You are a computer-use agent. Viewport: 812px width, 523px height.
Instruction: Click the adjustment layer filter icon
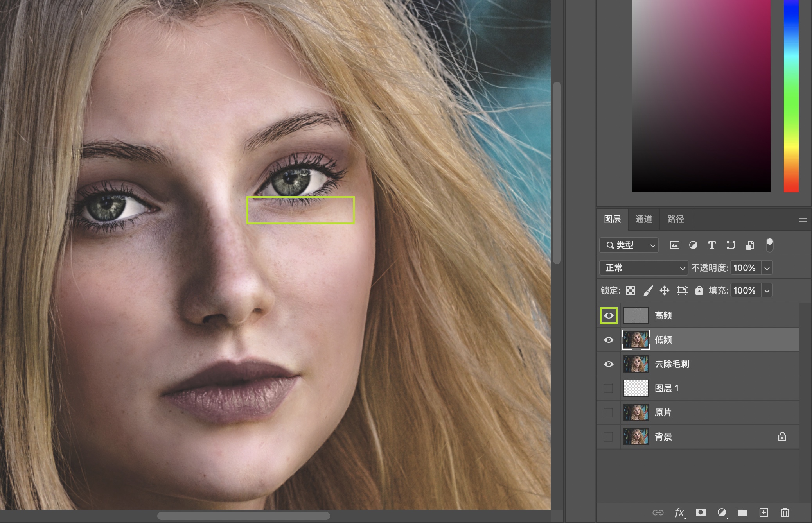point(693,245)
